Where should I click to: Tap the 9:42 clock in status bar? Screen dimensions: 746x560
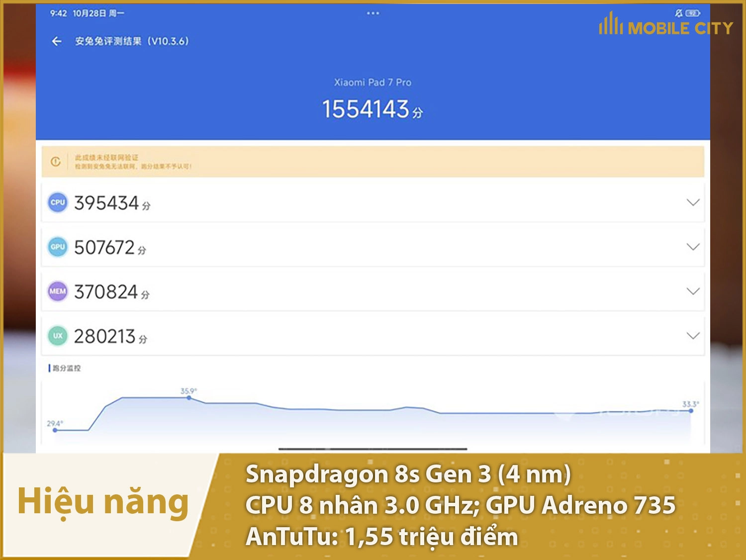pyautogui.click(x=58, y=13)
